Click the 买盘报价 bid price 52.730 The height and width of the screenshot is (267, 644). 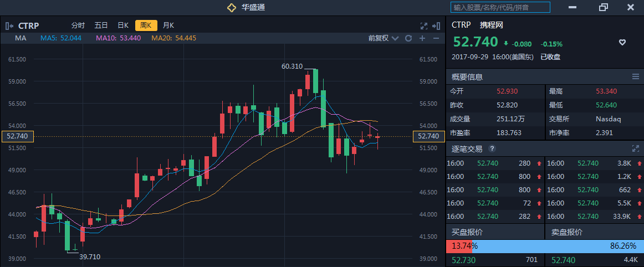click(x=464, y=260)
